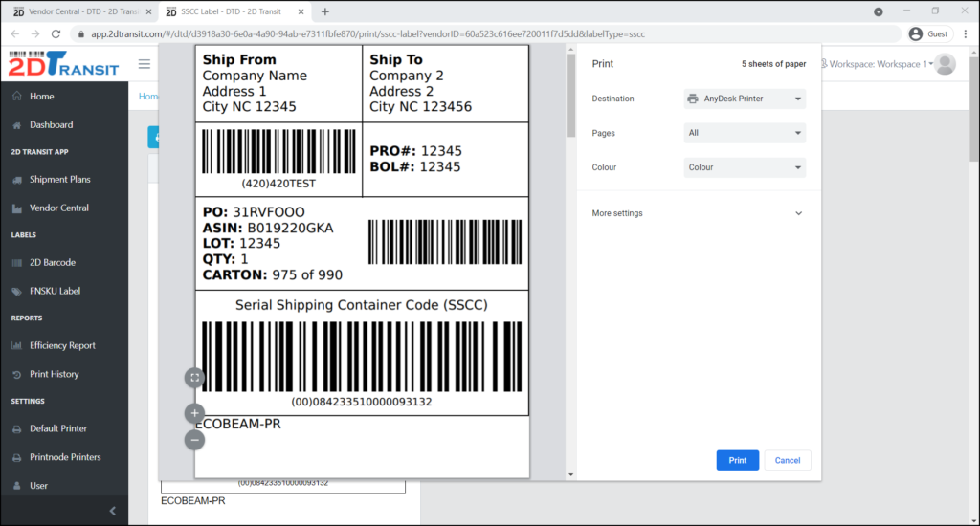Toggle the hamburger menu icon
Image resolution: width=980 pixels, height=526 pixels.
pos(145,64)
